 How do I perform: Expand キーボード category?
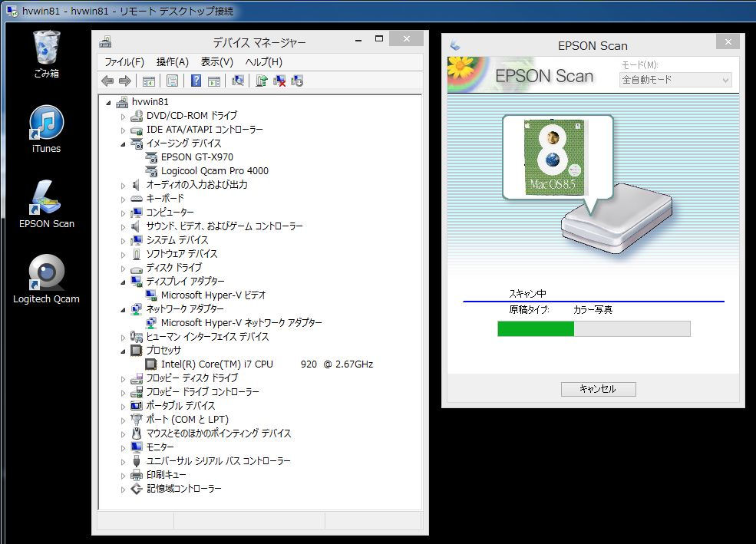click(123, 199)
